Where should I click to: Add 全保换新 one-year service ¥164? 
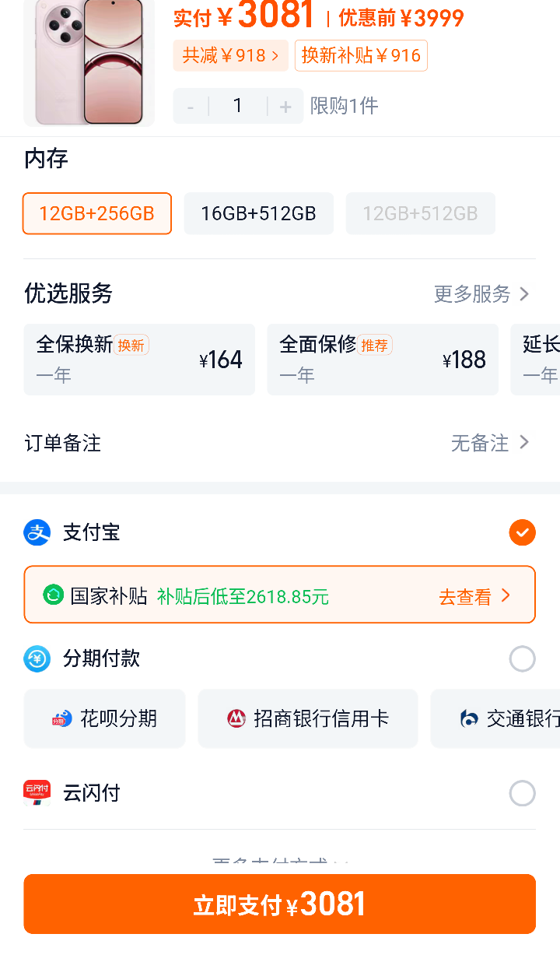click(139, 360)
